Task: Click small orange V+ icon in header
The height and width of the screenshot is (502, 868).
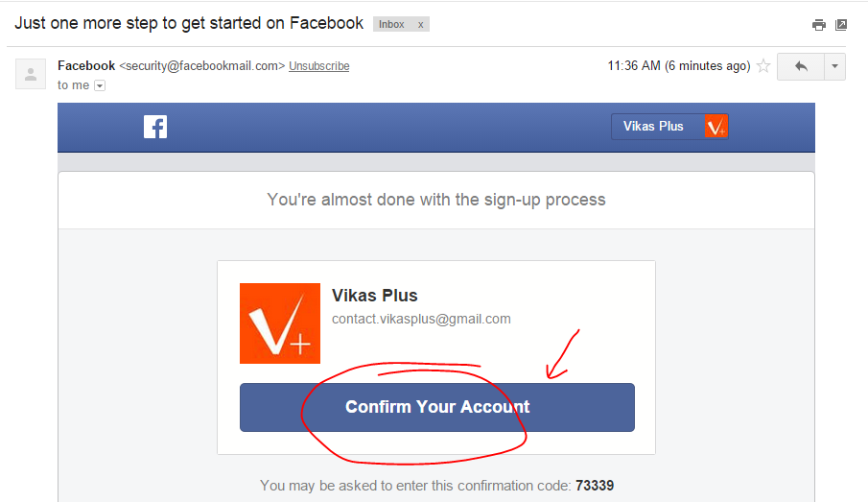Action: pos(716,127)
